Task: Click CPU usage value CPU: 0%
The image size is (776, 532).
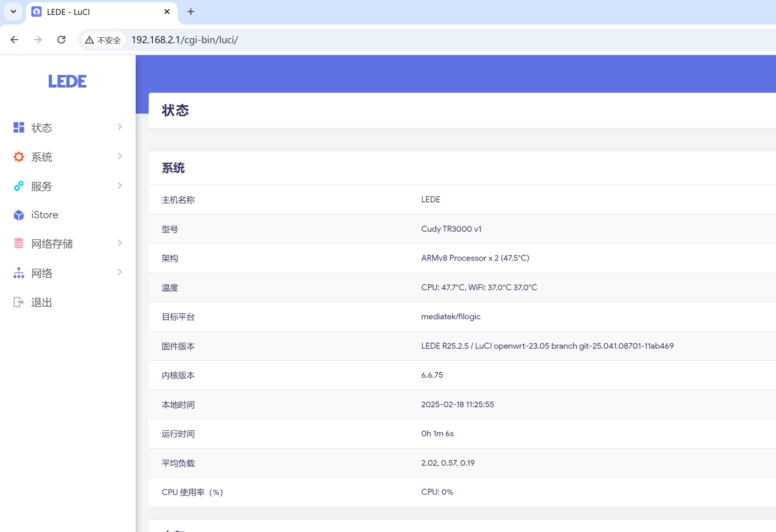Action: (x=437, y=492)
